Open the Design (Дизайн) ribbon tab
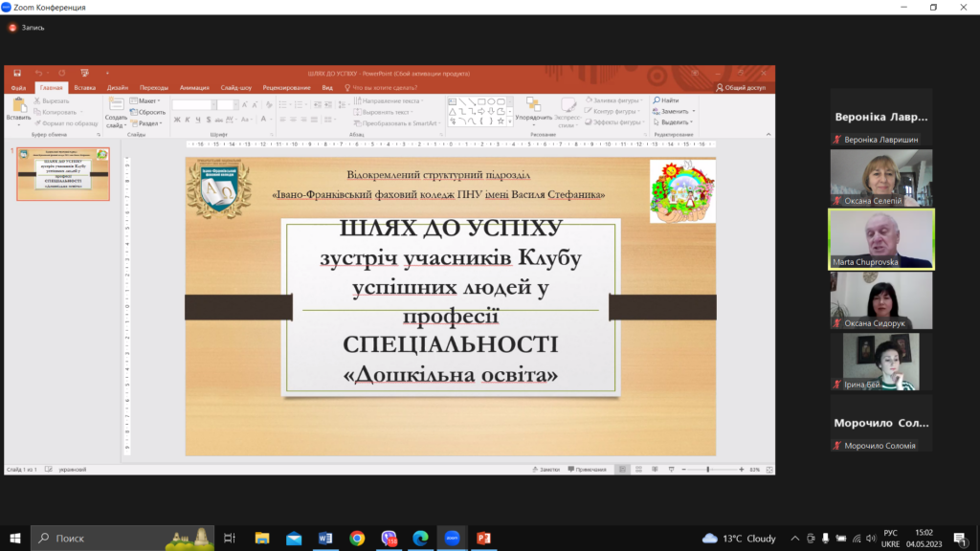980x551 pixels. coord(118,87)
